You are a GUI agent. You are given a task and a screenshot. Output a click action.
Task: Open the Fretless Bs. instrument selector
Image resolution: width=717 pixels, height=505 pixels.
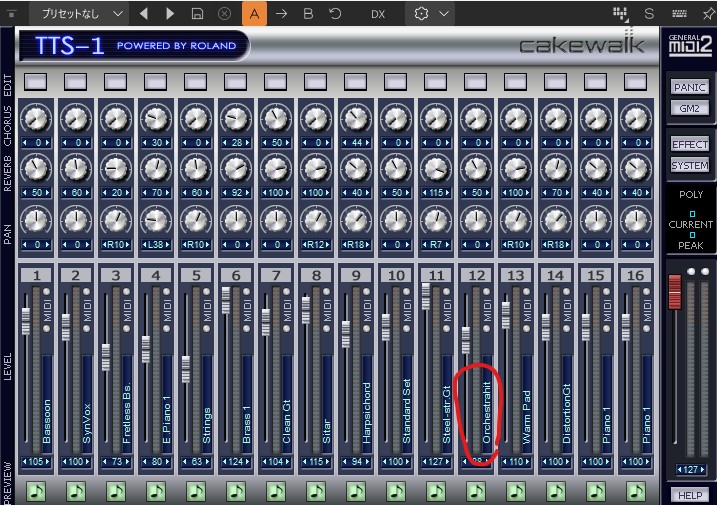point(127,403)
